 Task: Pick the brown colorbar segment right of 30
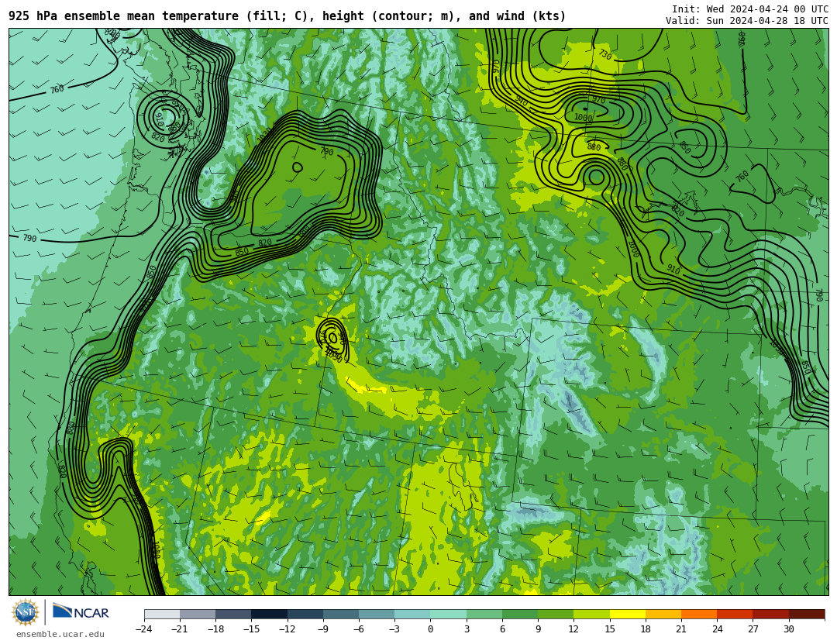click(807, 614)
